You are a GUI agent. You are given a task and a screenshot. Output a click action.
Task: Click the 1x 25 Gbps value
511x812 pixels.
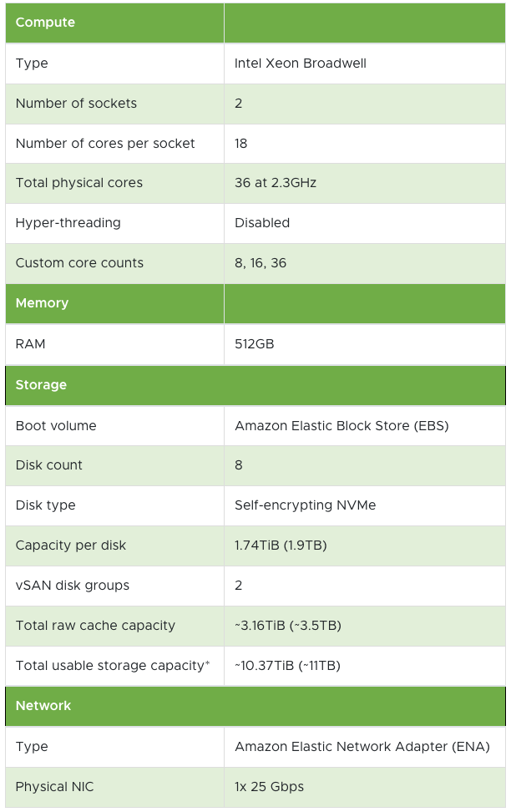click(269, 787)
